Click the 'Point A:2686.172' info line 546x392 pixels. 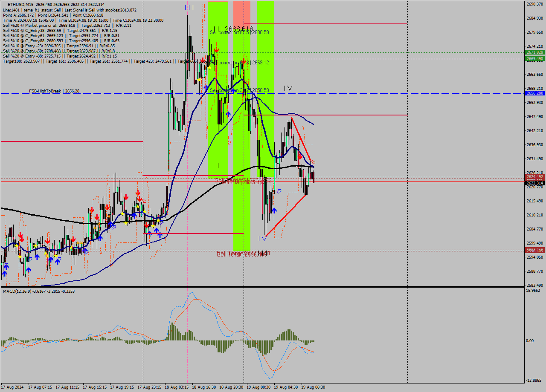[x=53, y=15]
